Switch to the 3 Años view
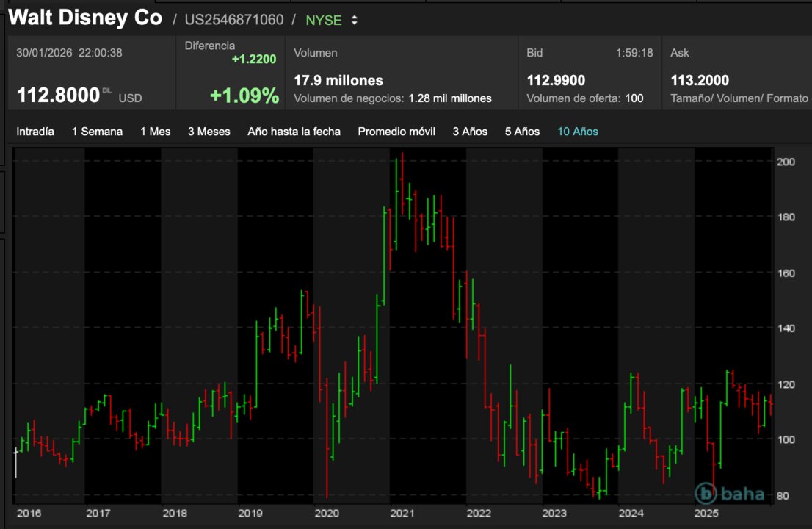Image resolution: width=812 pixels, height=529 pixels. (469, 131)
